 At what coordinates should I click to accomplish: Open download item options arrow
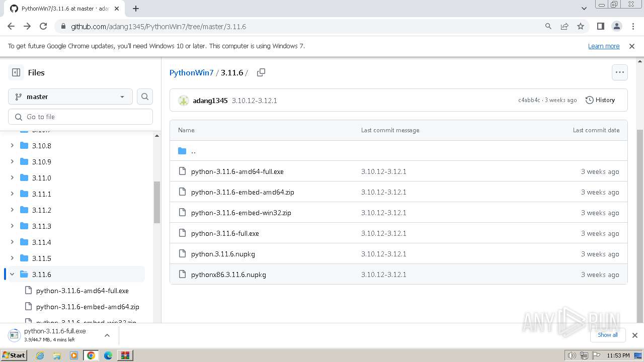tap(107, 335)
